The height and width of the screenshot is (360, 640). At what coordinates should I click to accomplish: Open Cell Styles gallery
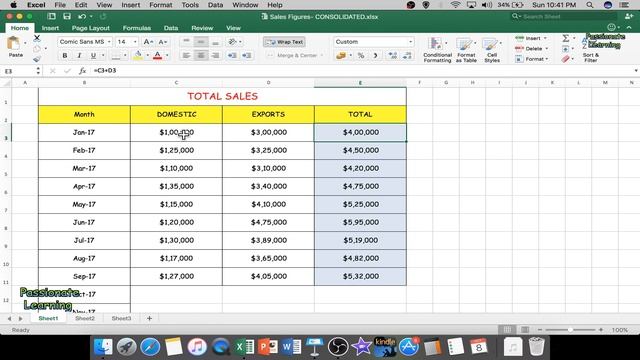(492, 50)
